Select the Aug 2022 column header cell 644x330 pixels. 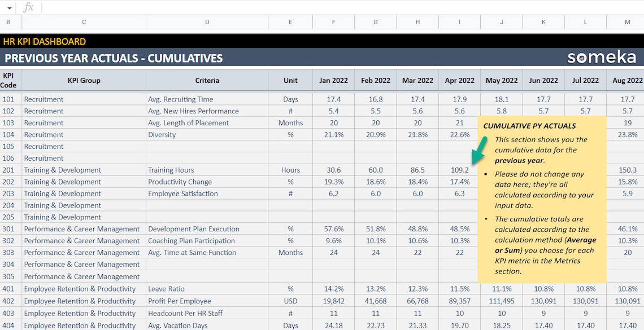tap(626, 80)
